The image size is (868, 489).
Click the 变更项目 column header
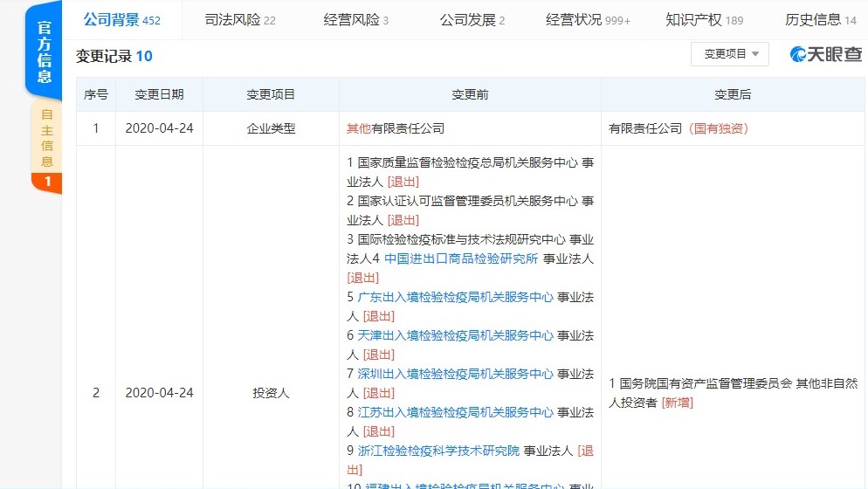click(271, 94)
